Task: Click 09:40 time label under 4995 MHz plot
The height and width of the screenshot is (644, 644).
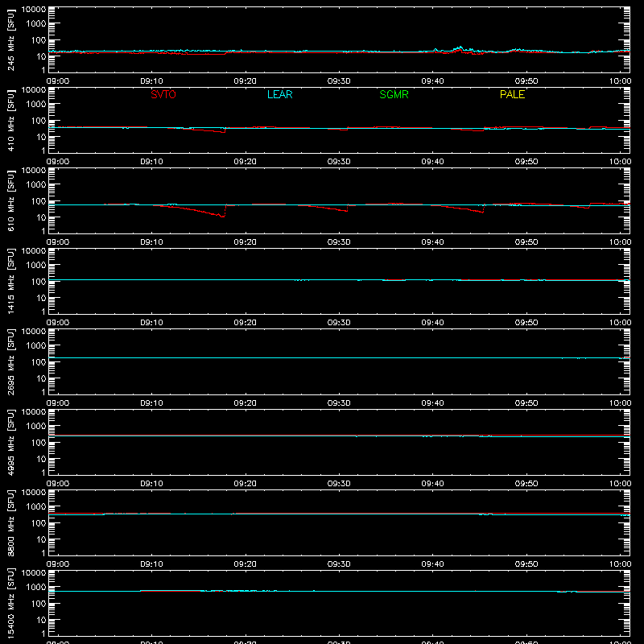Action: pyautogui.click(x=432, y=484)
